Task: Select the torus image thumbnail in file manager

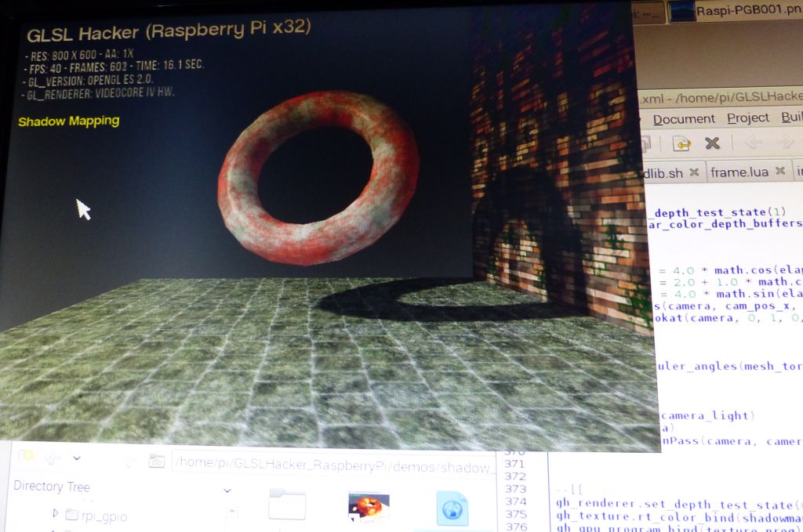Action: pyautogui.click(x=369, y=506)
